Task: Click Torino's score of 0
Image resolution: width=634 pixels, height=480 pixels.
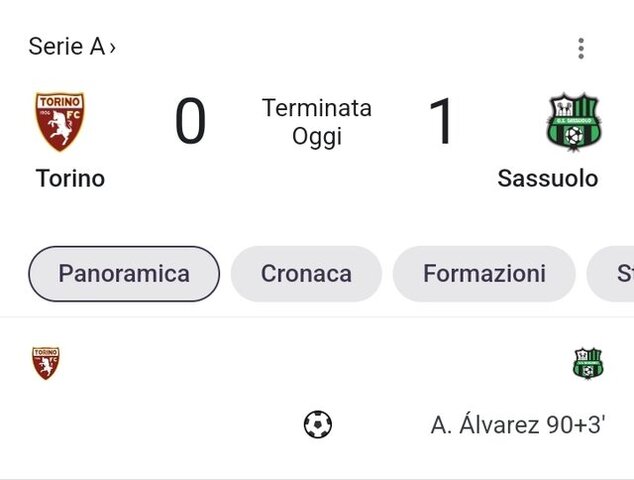Action: coord(190,121)
